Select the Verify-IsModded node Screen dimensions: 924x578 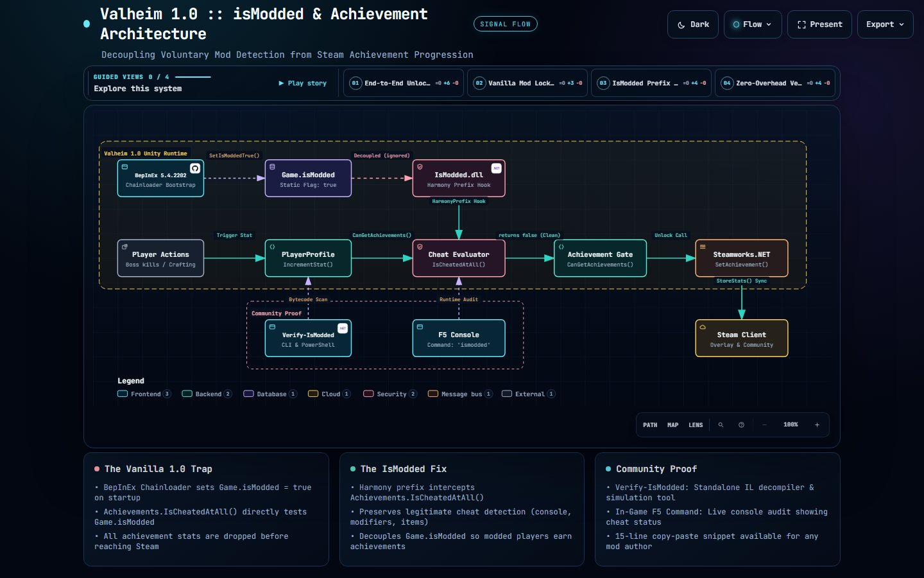tap(308, 338)
